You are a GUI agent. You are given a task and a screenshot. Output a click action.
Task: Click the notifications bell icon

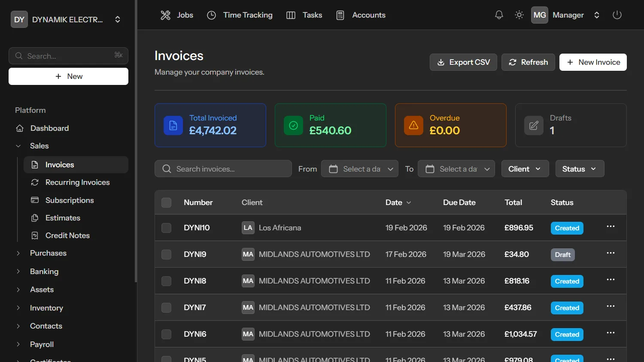click(x=499, y=15)
